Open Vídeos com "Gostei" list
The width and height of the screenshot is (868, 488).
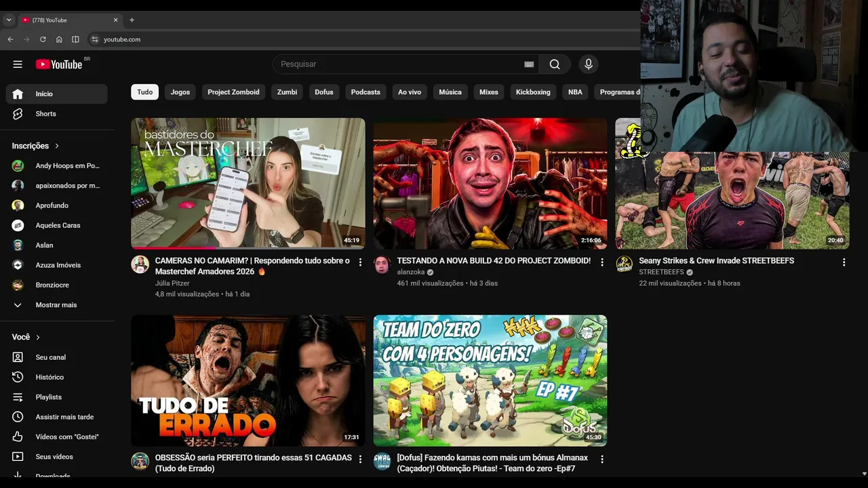point(57,437)
